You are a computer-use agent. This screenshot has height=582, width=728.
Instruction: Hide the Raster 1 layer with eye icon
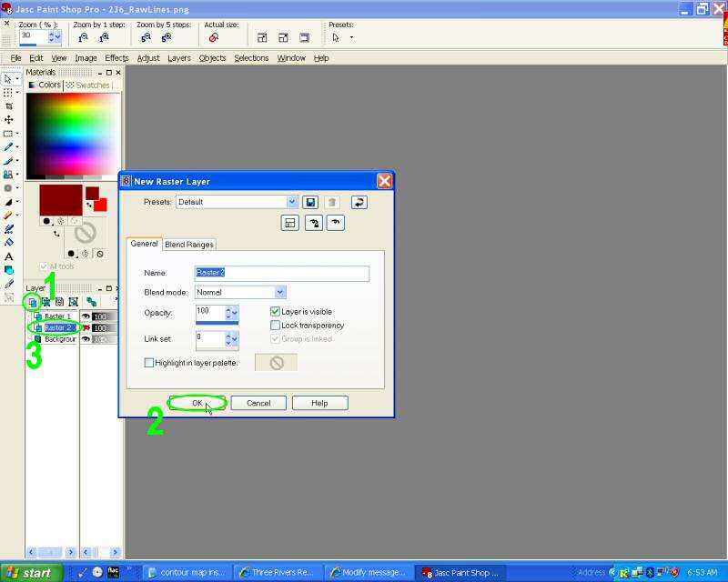pos(86,316)
